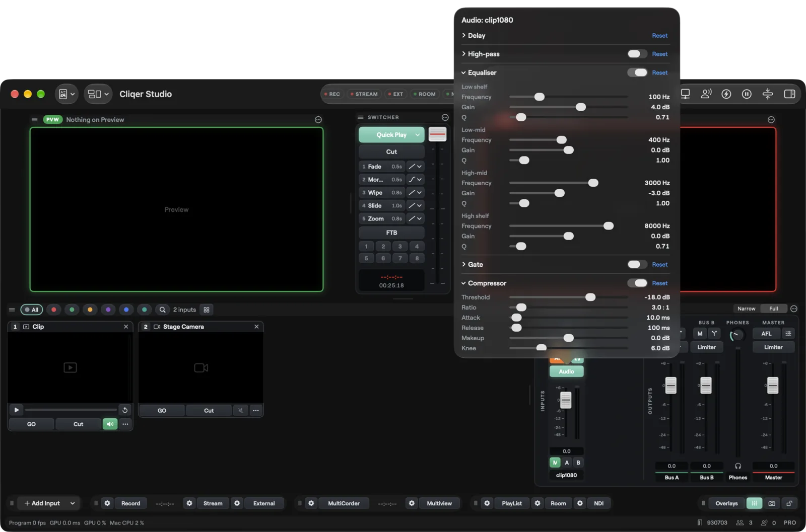Toggle the Equaliser switch
The height and width of the screenshot is (532, 806).
tap(637, 72)
